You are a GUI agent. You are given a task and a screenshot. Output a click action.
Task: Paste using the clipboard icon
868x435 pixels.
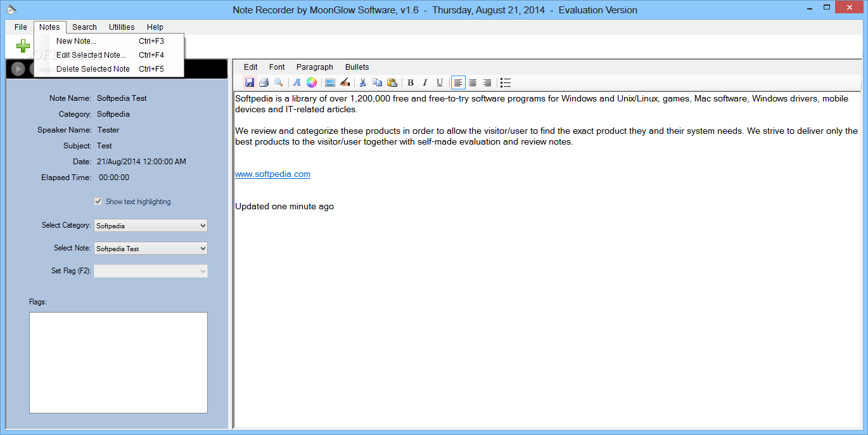(392, 82)
